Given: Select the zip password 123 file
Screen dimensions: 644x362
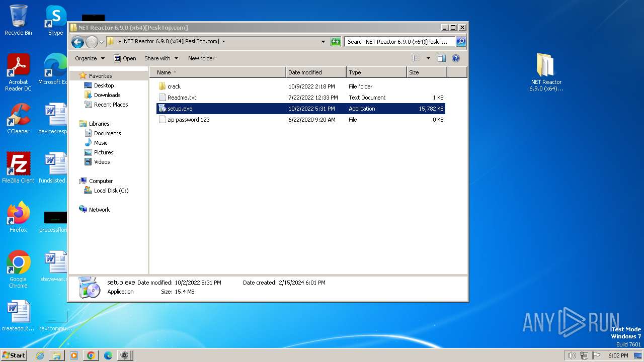Looking at the screenshot, I should (x=188, y=120).
